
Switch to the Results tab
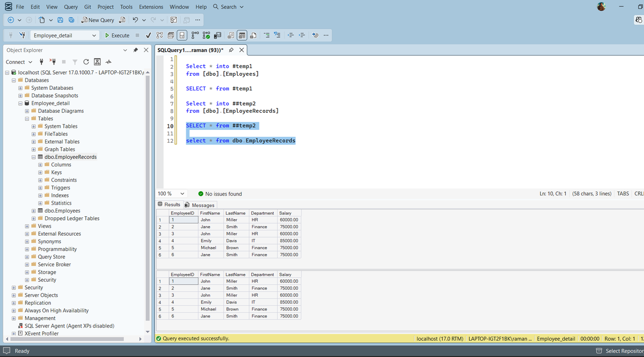[169, 205]
